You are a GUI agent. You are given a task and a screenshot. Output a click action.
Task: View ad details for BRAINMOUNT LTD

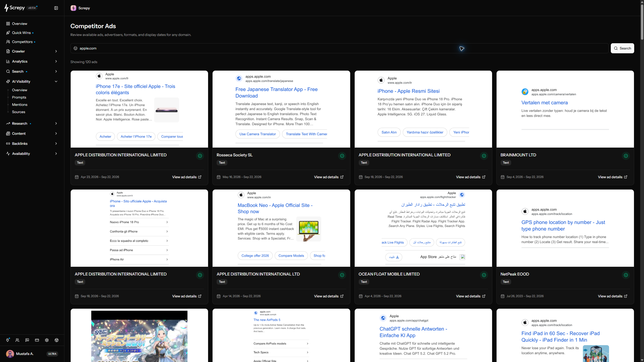click(613, 177)
